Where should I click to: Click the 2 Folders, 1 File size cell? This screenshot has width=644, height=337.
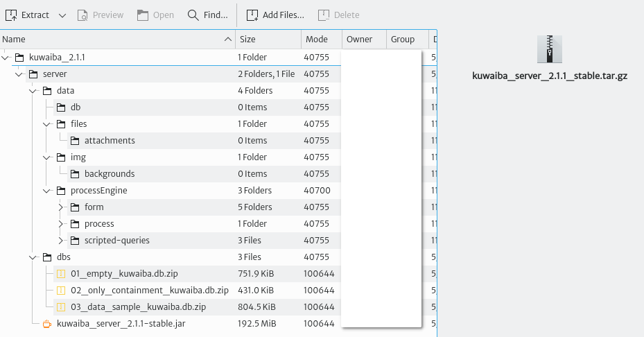[x=266, y=74]
